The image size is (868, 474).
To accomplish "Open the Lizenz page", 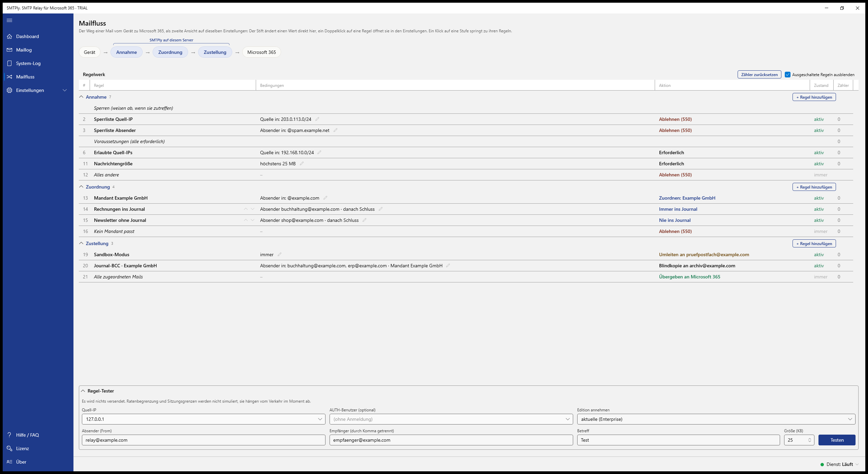I will [38, 448].
